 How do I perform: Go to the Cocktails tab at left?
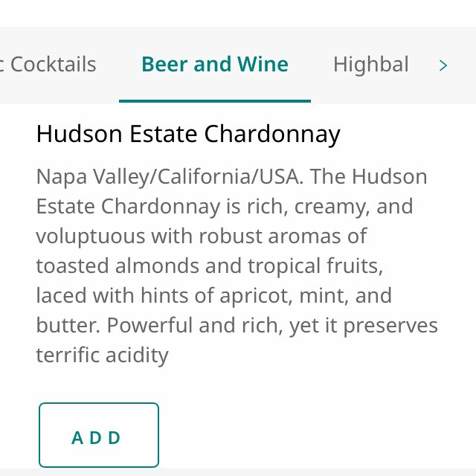[51, 65]
